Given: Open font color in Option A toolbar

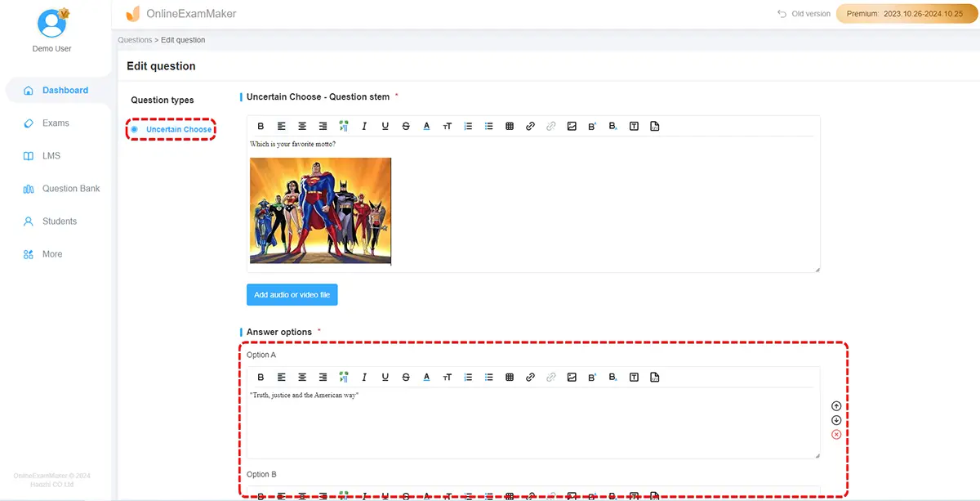Looking at the screenshot, I should [426, 377].
